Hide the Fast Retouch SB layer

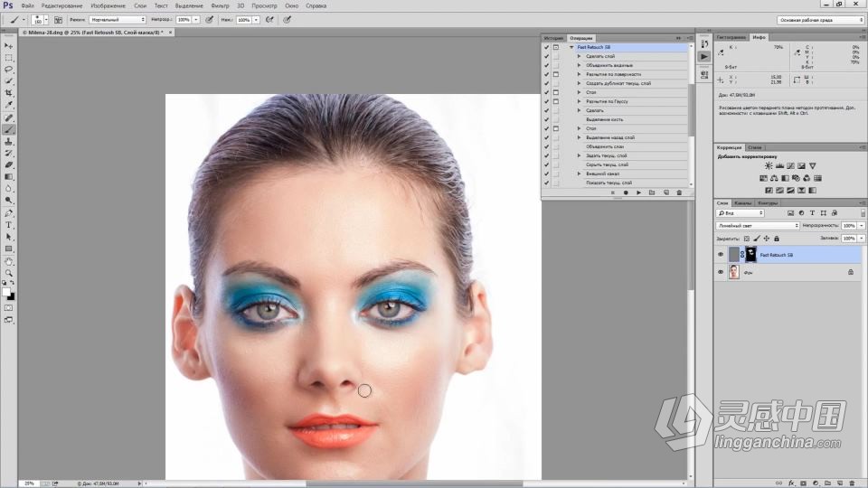coord(721,256)
